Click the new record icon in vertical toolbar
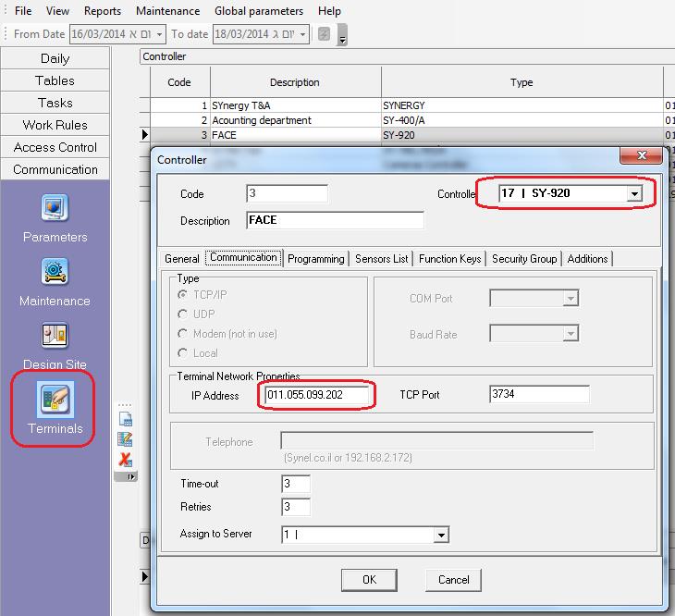 (126, 420)
